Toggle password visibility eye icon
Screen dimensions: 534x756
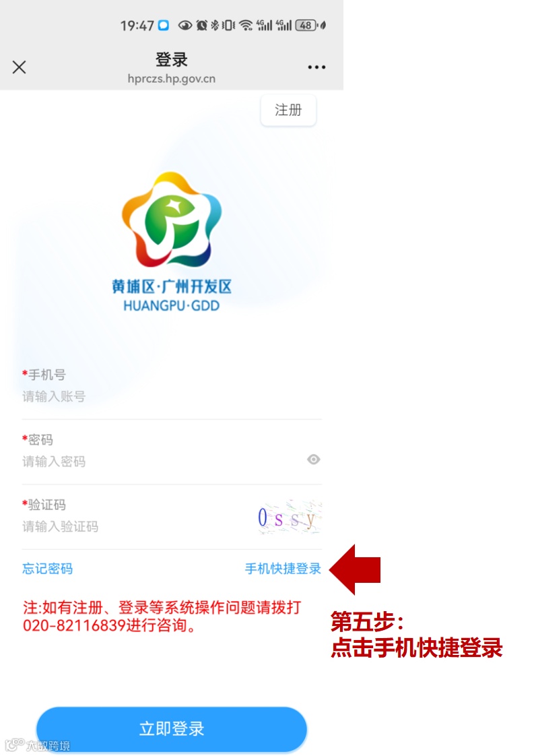tap(313, 460)
